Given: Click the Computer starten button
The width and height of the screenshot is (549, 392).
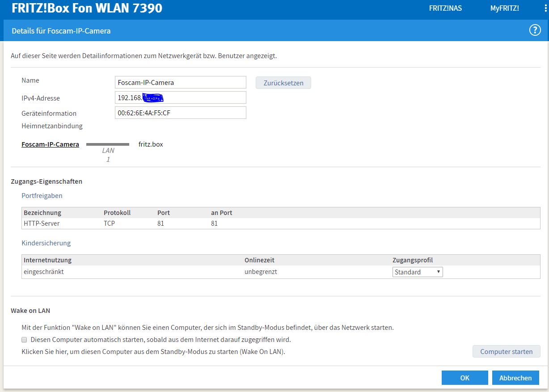Looking at the screenshot, I should click(x=506, y=351).
